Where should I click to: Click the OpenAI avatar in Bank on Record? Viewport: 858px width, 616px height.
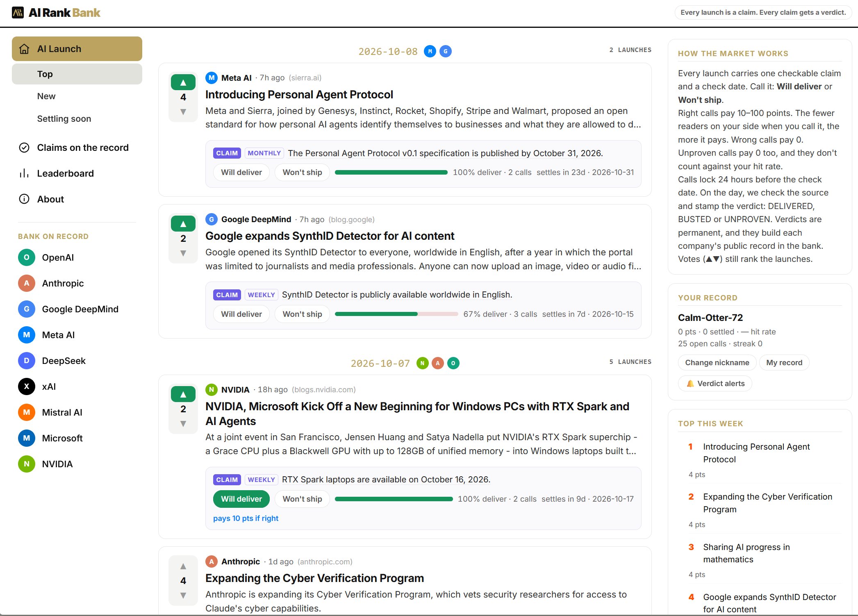pos(27,257)
